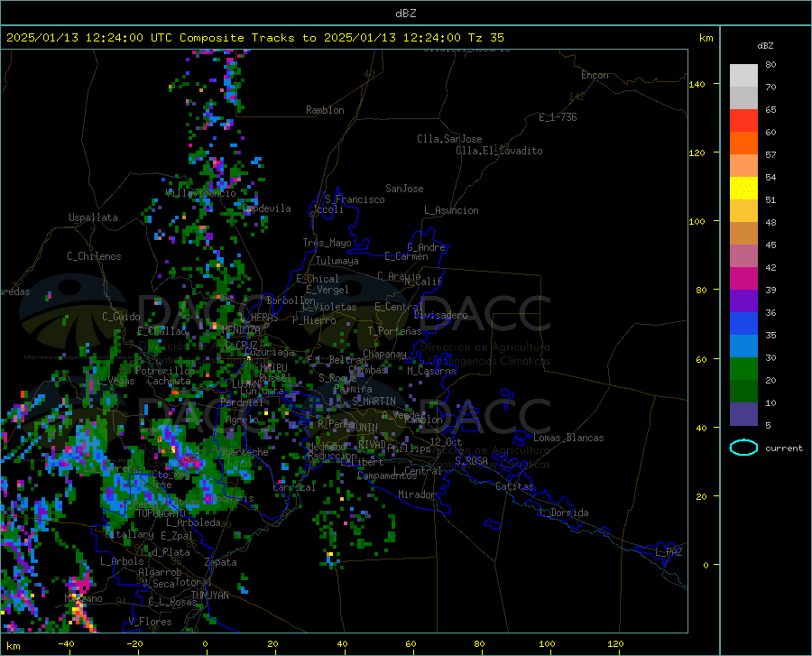Viewport: 812px width, 656px height.
Task: Click the TUNUYAN place label
Action: point(209,596)
